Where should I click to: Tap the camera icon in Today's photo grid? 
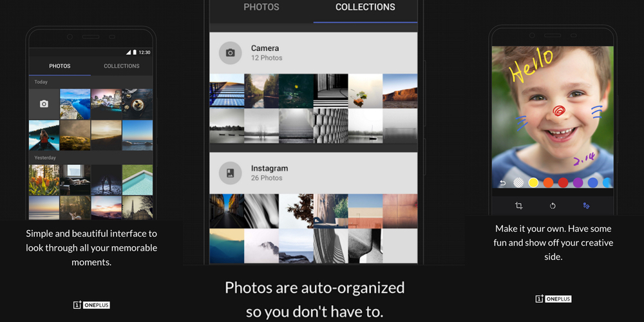pyautogui.click(x=44, y=104)
